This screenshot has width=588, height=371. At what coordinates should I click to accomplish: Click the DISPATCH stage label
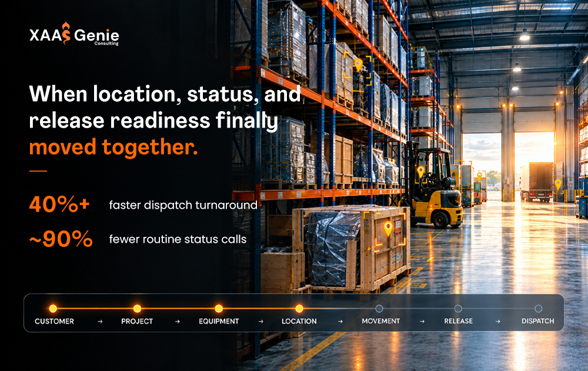tap(538, 321)
